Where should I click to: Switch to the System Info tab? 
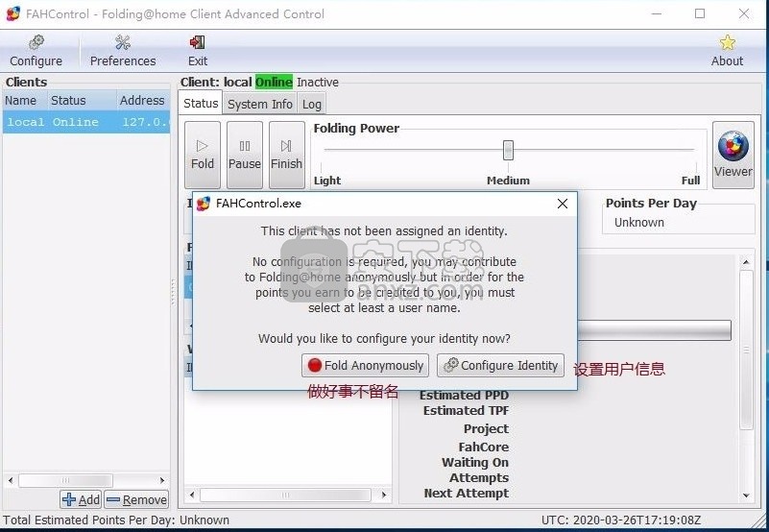click(260, 104)
